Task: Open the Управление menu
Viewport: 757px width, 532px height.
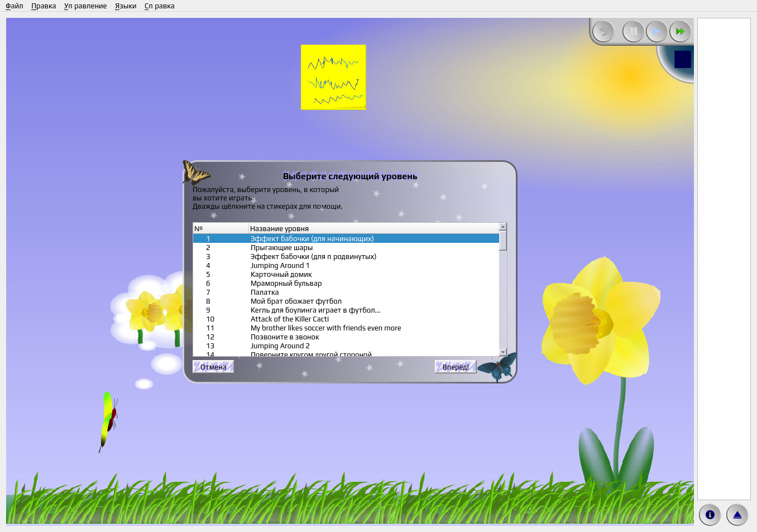Action: coord(85,6)
